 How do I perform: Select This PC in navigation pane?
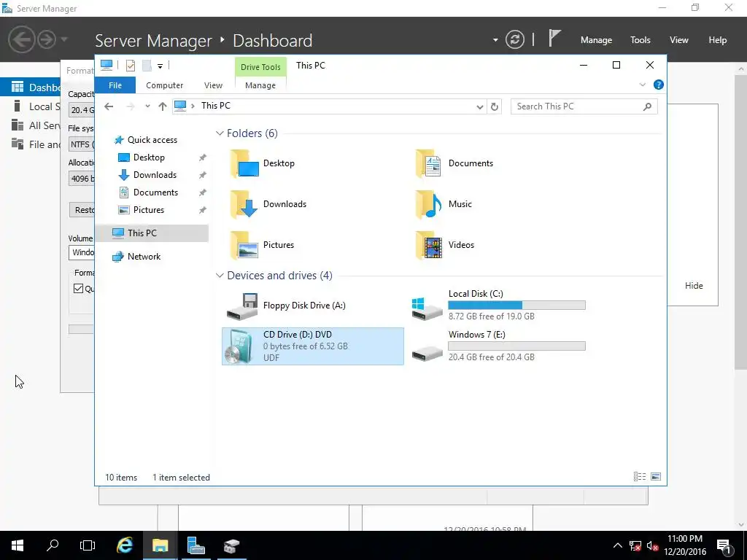pos(152,233)
